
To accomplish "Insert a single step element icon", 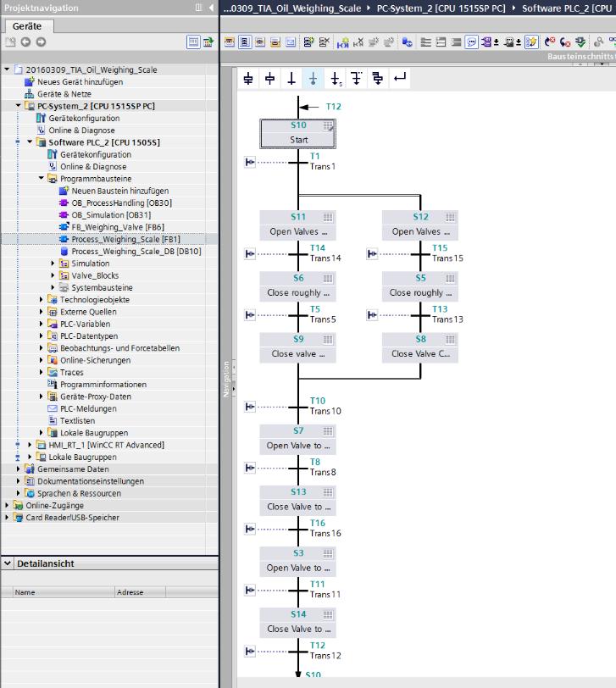I will pyautogui.click(x=269, y=79).
